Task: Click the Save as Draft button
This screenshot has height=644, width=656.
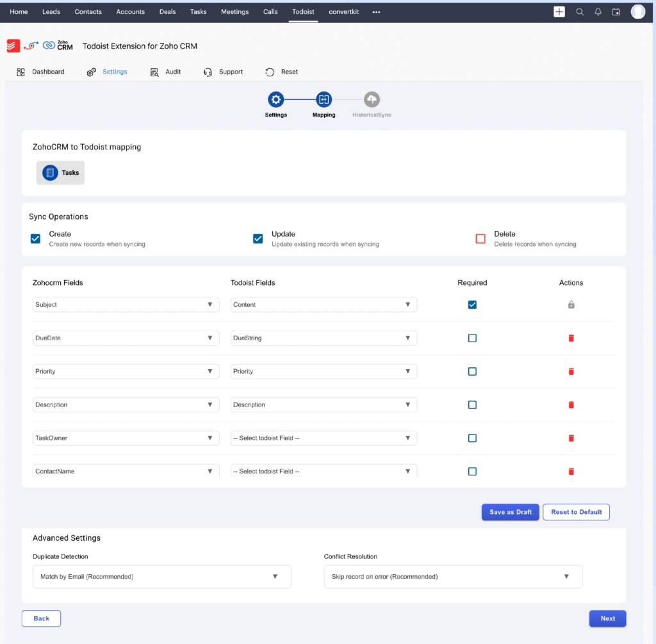Action: point(510,512)
